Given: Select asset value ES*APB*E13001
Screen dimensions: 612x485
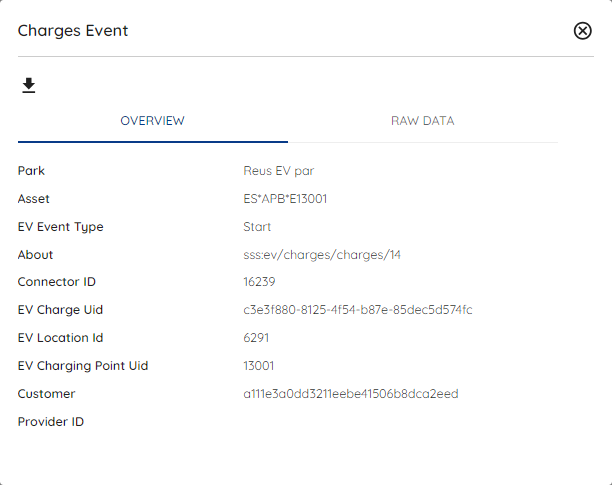Looking at the screenshot, I should pos(285,199).
